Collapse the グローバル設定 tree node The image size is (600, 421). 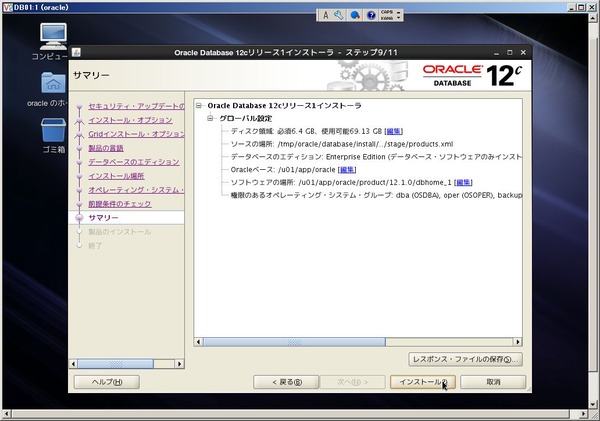coord(210,118)
